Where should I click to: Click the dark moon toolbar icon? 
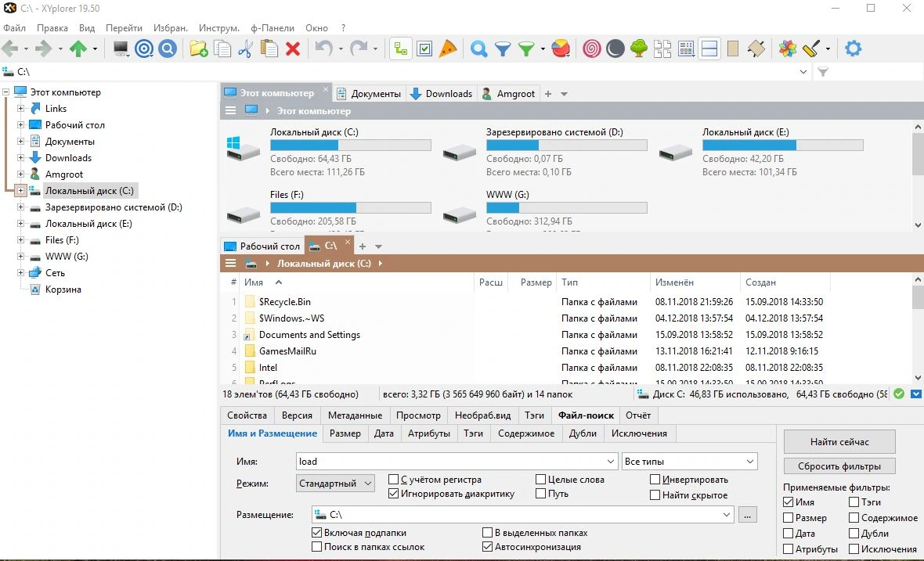point(615,49)
